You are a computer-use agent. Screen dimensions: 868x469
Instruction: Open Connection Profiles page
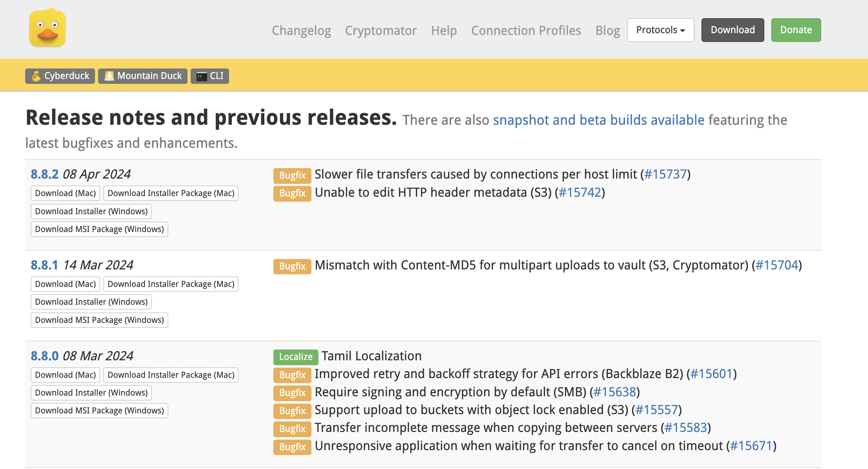(x=526, y=30)
